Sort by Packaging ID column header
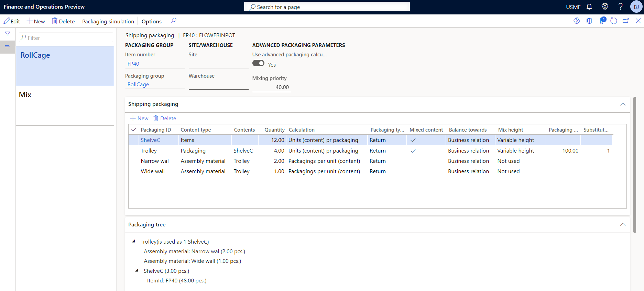The image size is (644, 291). 156,130
